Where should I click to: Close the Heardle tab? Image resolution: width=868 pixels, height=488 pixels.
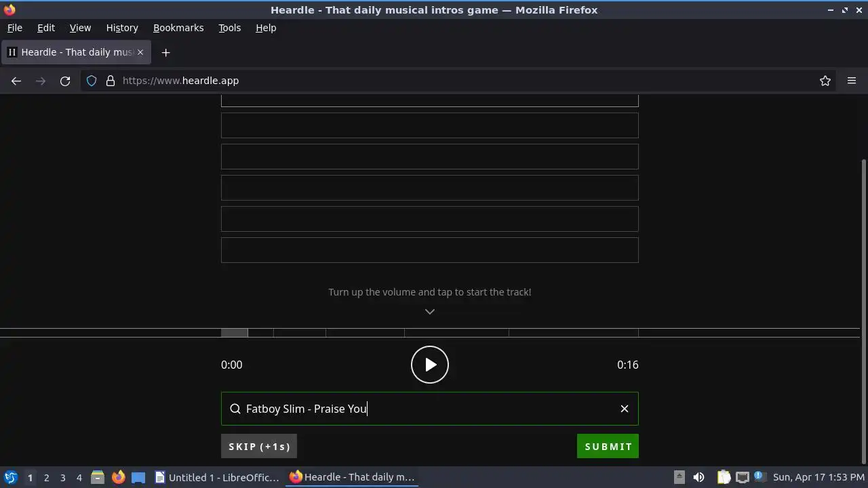pyautogui.click(x=140, y=52)
